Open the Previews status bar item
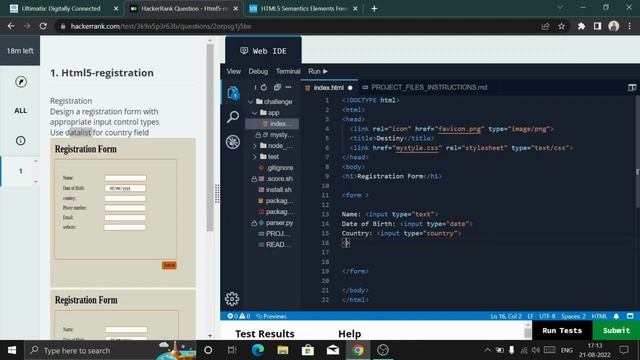Screen dimensions: 640x360 click(x=271, y=316)
